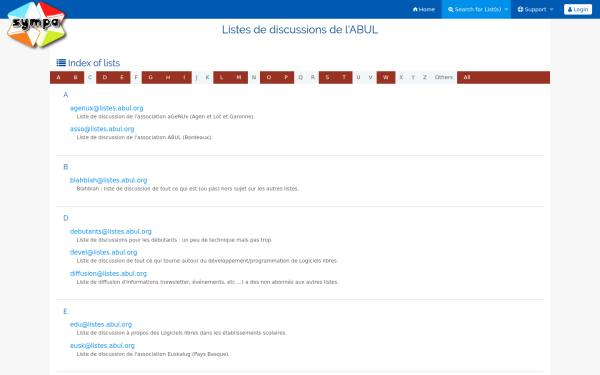Filter lists by letter D

point(105,77)
